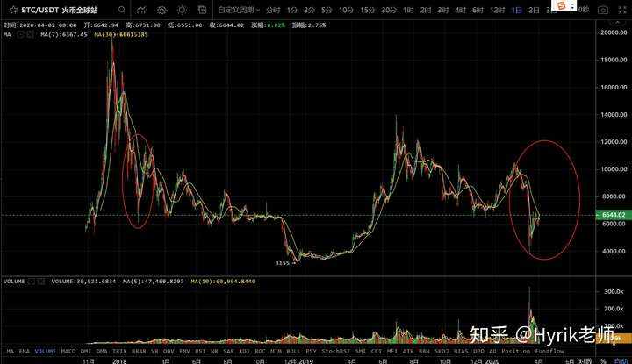Toggle the BRAR indicator
632x364 pixels.
coord(139,351)
